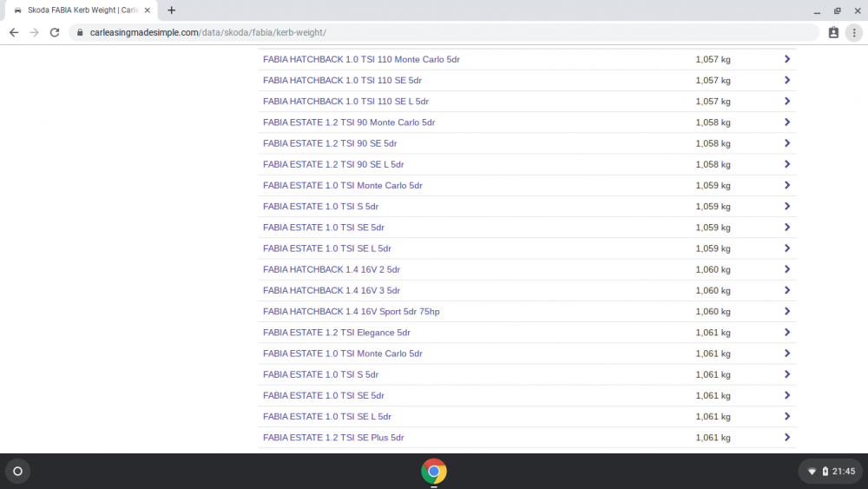Open FABIA HATCHBACK 1.4 16V 2 5dr

pyautogui.click(x=331, y=270)
